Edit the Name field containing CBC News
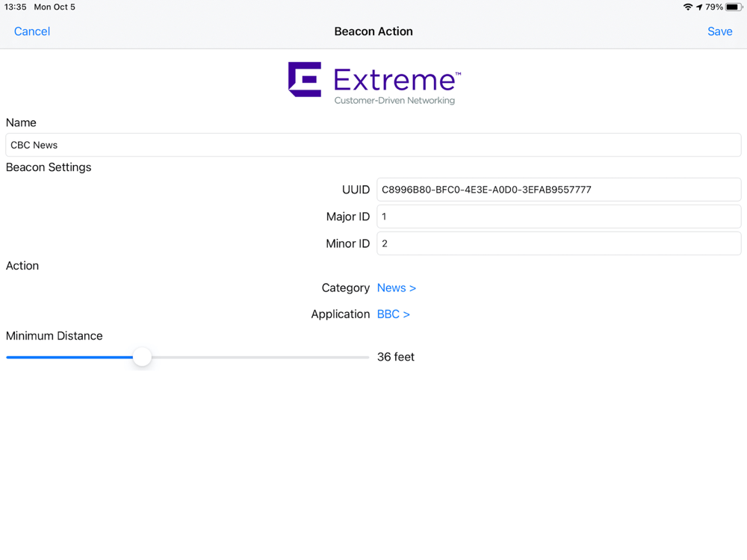 click(373, 145)
